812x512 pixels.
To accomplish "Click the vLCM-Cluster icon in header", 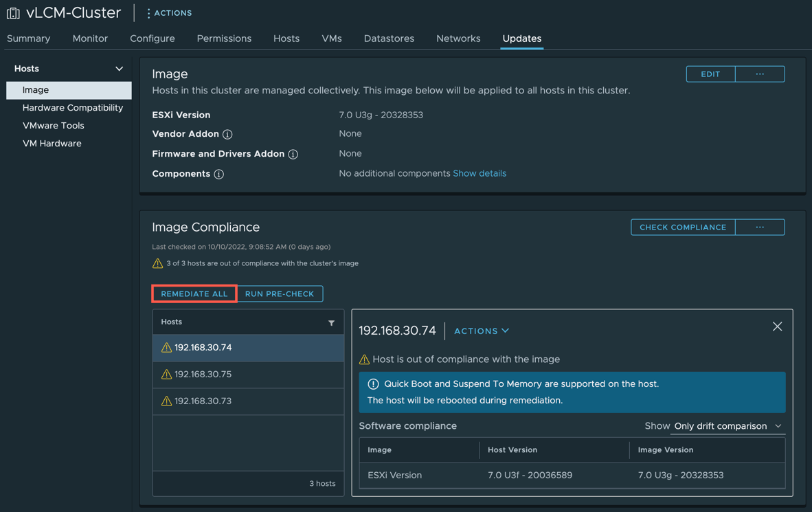I will (13, 13).
